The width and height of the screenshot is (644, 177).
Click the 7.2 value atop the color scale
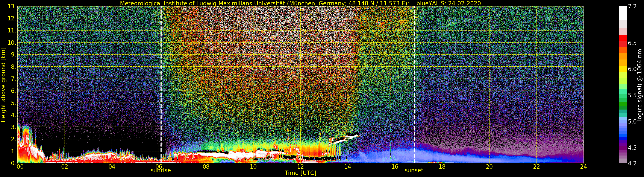click(632, 6)
